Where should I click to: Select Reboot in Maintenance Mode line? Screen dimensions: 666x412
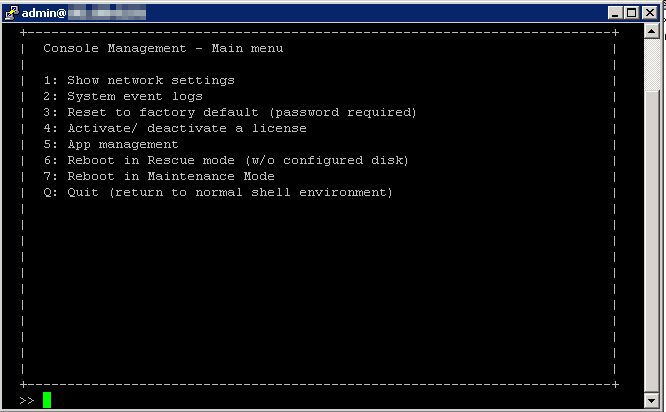tap(159, 176)
